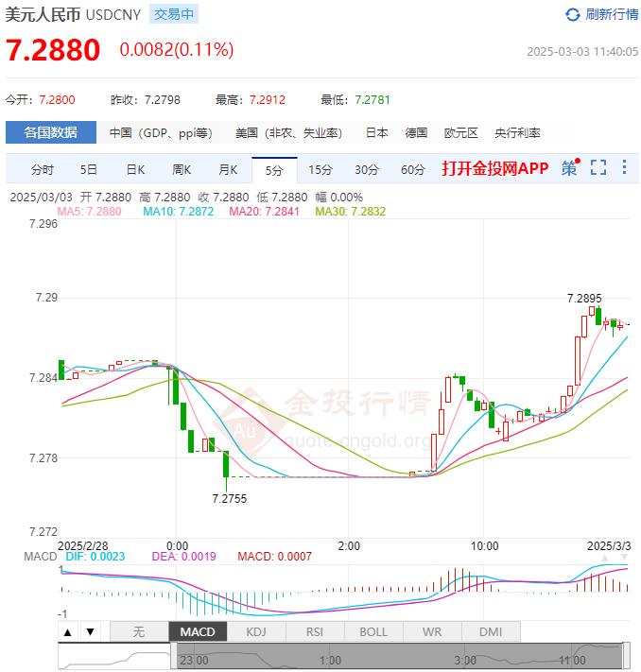The image size is (641, 672).
Task: Switch chart to 月K view
Action: click(228, 170)
